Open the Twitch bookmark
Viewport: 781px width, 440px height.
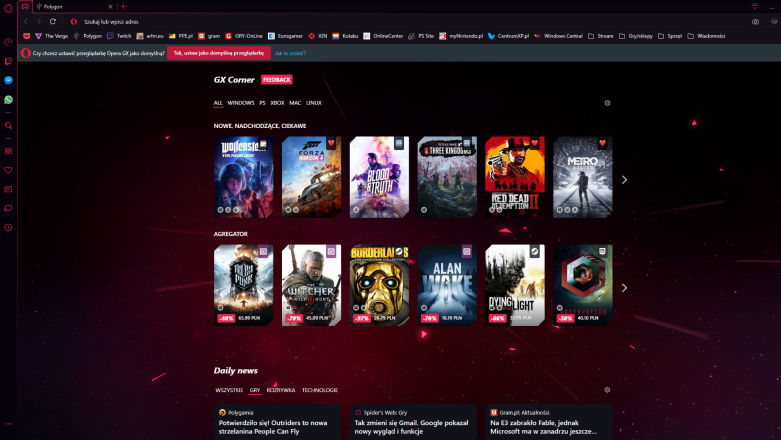[x=120, y=36]
